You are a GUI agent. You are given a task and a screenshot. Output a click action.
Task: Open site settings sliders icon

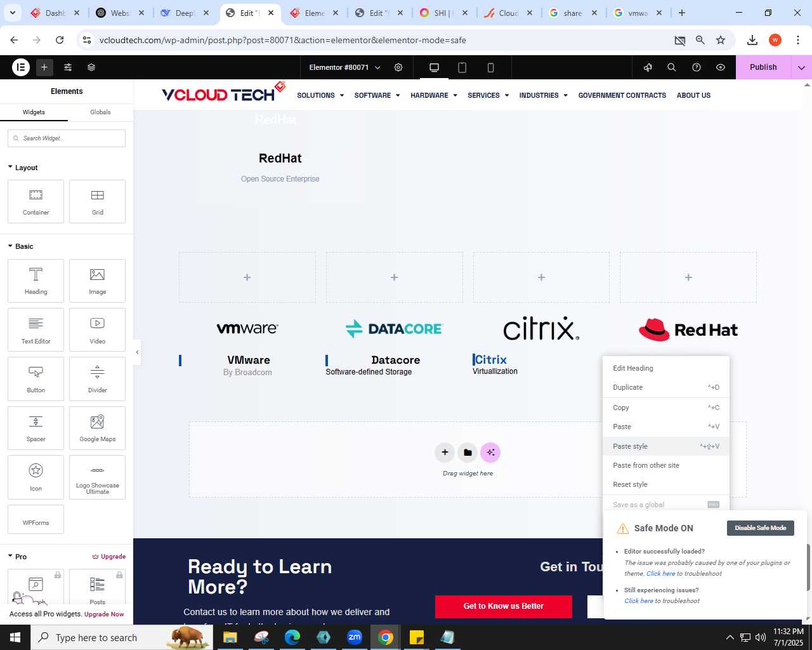(68, 67)
